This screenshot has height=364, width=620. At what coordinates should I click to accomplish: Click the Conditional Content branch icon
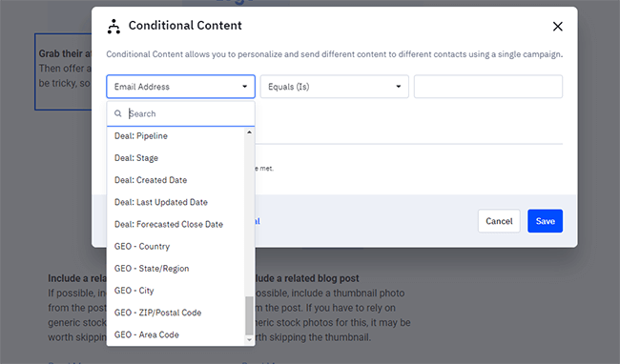114,27
